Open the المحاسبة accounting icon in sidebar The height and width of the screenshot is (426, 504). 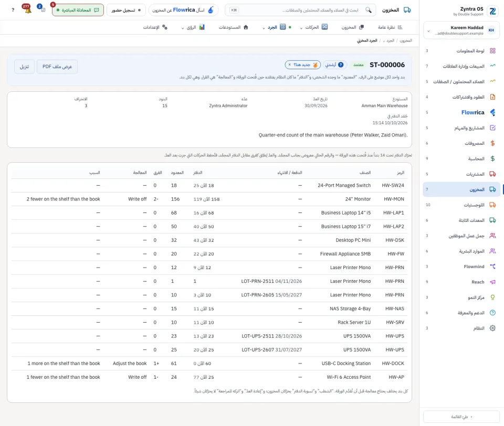coord(492,158)
